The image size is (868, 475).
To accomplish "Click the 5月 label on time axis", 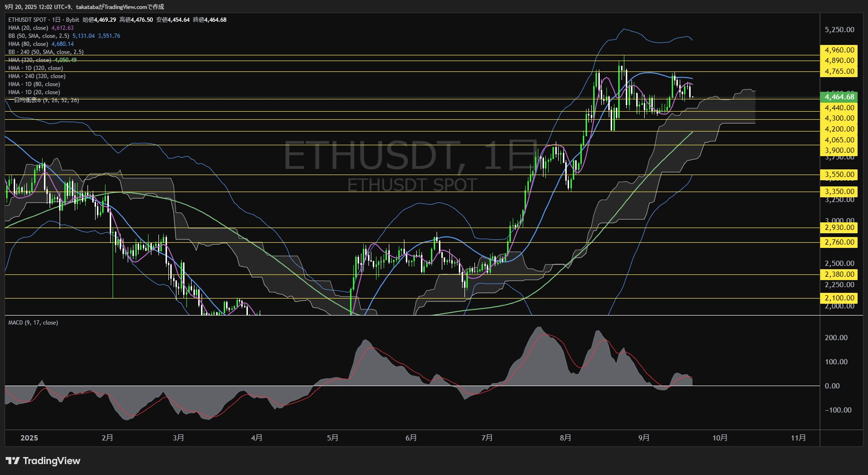I will click(x=333, y=438).
